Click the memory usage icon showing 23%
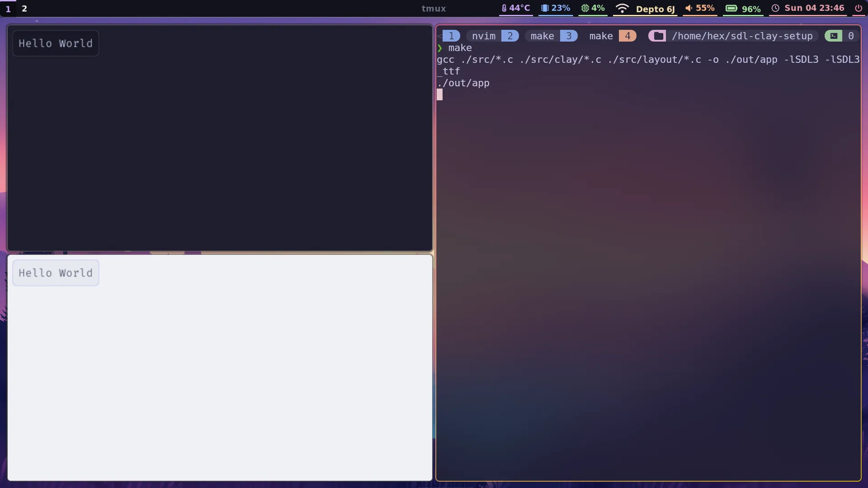Viewport: 868px width, 488px height. (x=545, y=8)
